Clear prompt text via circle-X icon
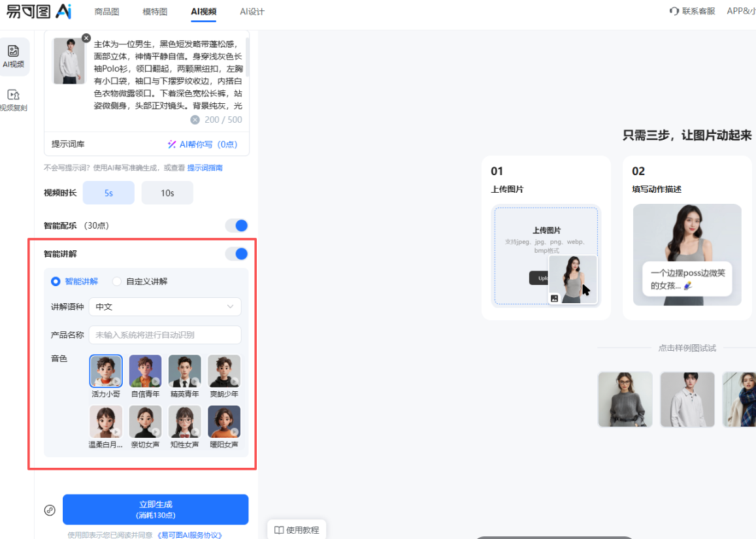This screenshot has height=539, width=756. 195,120
